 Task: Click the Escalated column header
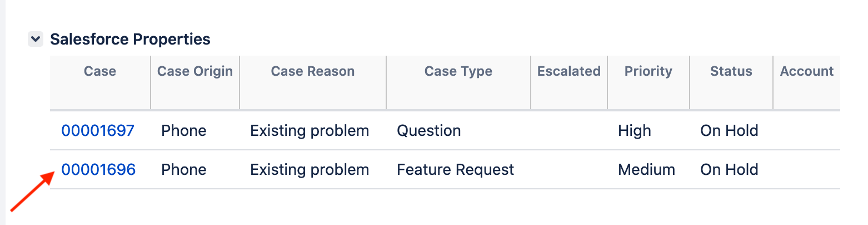click(x=569, y=71)
